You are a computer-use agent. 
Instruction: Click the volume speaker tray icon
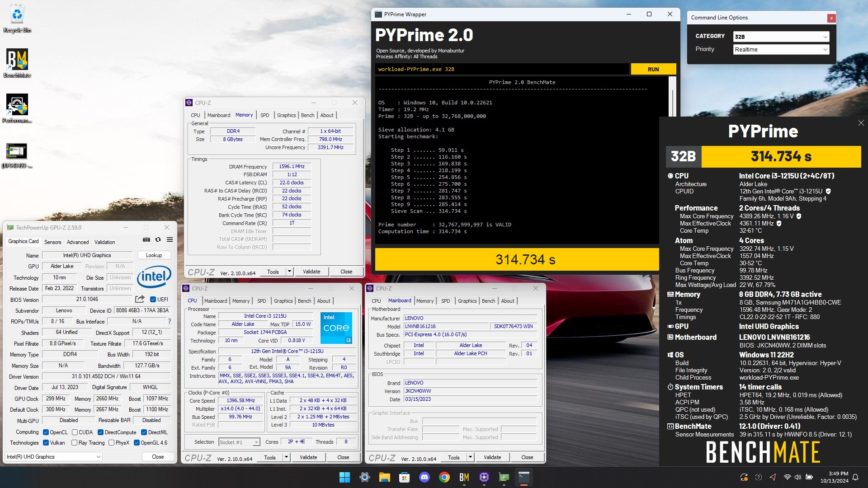[x=798, y=477]
